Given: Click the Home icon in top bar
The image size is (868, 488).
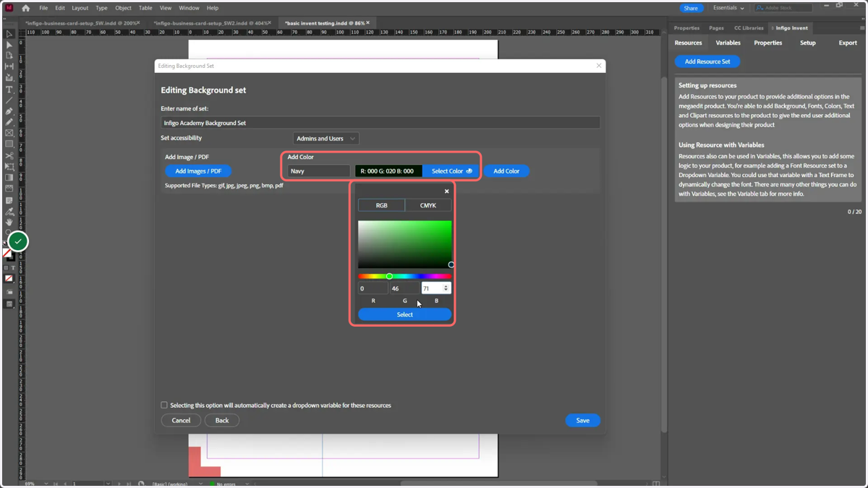Looking at the screenshot, I should [x=26, y=8].
